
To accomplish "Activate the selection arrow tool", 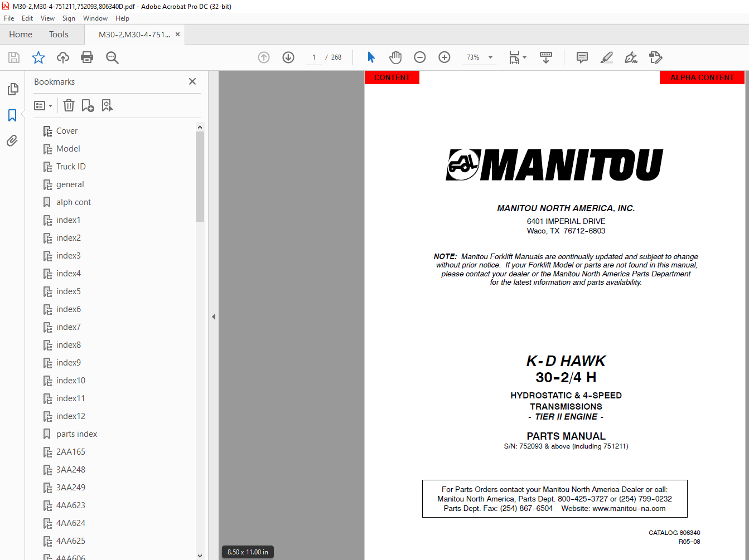I will 371,57.
